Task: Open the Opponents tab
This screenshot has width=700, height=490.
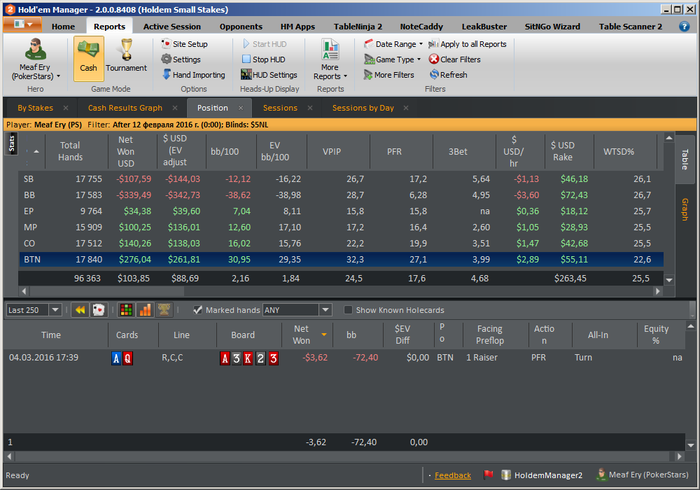Action: (241, 26)
